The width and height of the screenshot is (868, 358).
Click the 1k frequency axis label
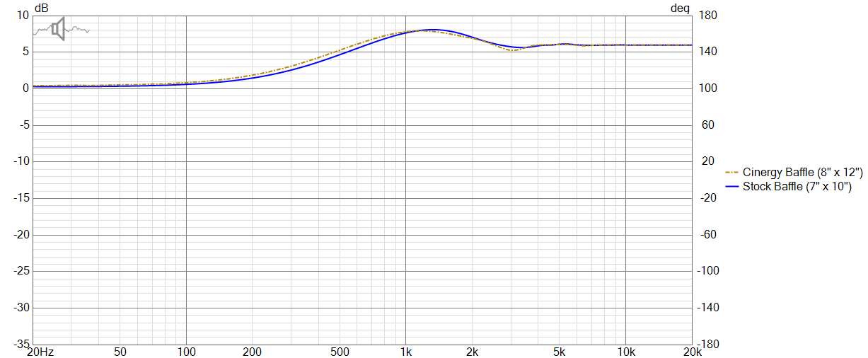tap(405, 352)
